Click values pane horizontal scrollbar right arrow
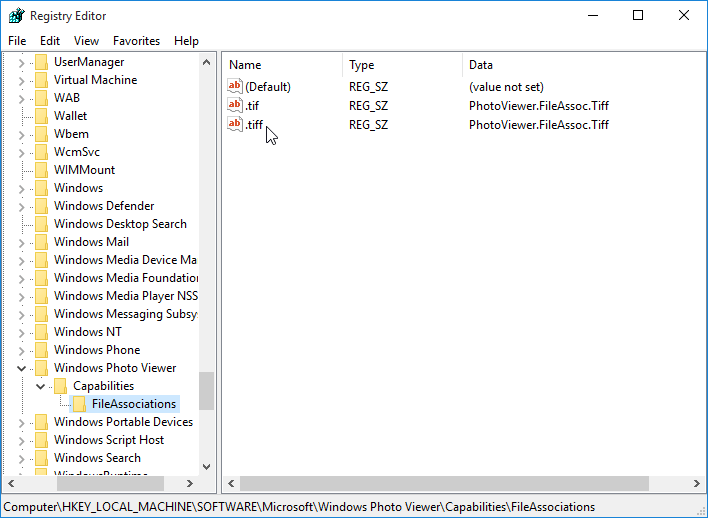Image resolution: width=708 pixels, height=518 pixels. click(696, 484)
